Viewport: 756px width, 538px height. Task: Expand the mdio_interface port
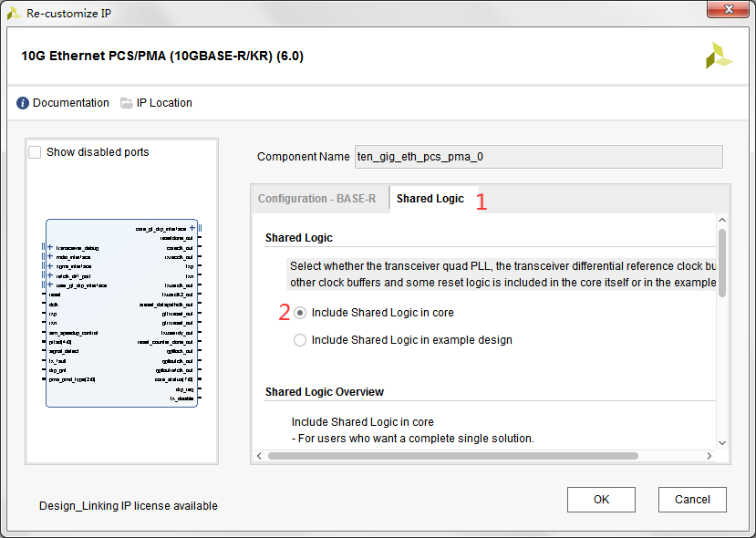coord(49,256)
